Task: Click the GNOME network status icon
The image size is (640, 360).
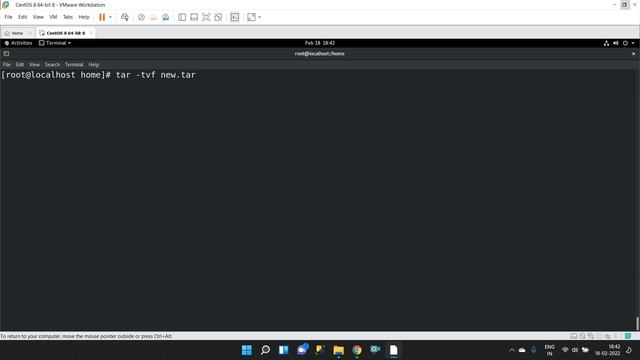Action: point(607,43)
